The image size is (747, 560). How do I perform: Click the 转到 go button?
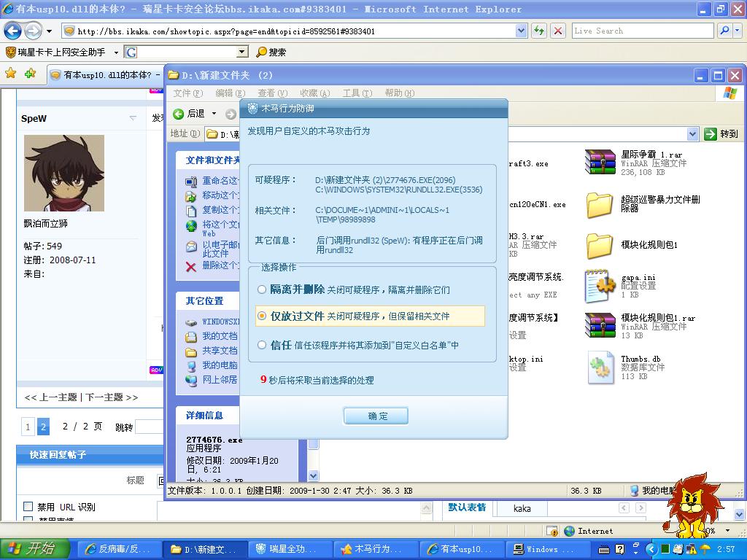721,134
